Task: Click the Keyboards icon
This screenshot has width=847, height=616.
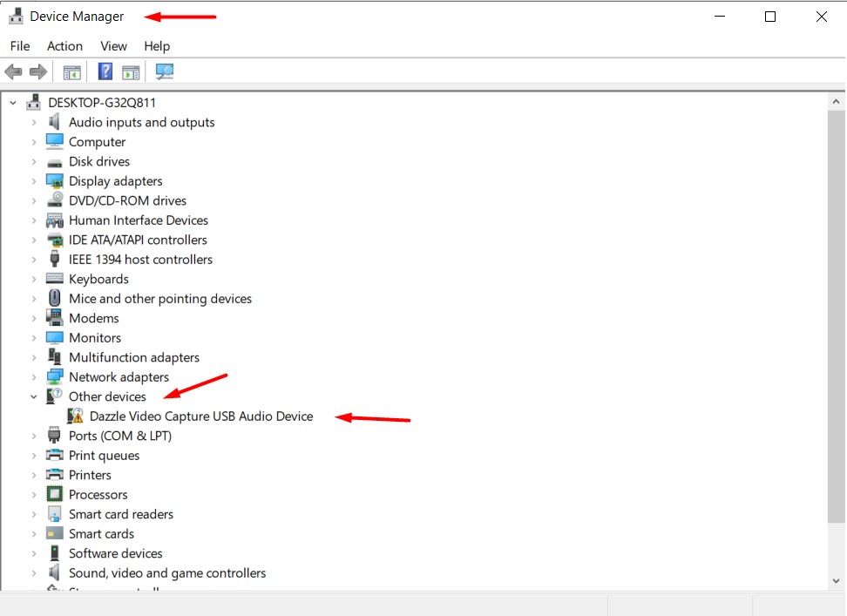Action: 55,279
